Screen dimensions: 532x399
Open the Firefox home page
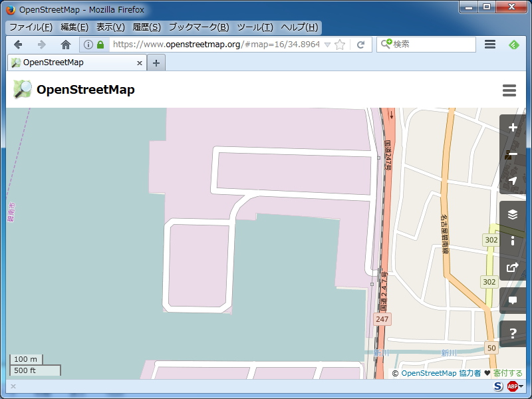coord(65,45)
